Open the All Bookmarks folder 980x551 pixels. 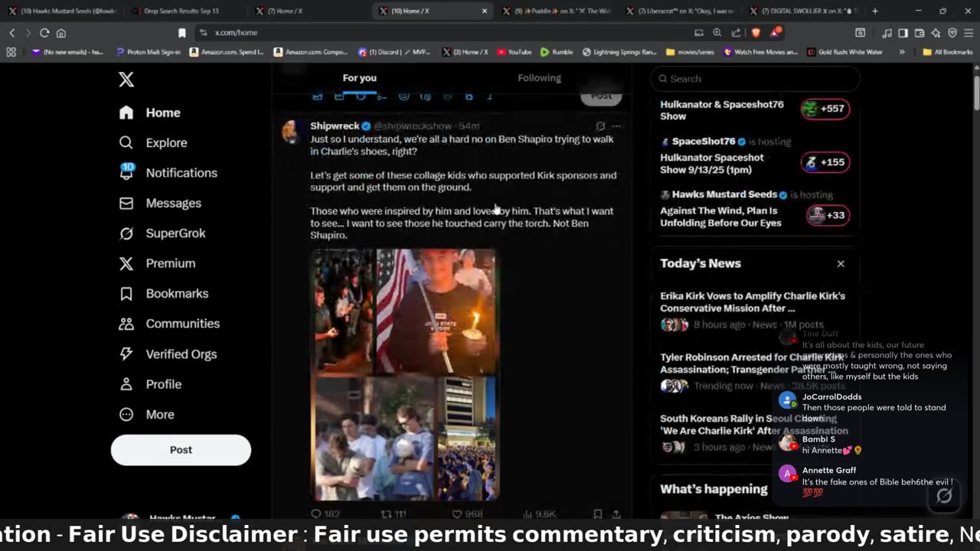point(948,52)
